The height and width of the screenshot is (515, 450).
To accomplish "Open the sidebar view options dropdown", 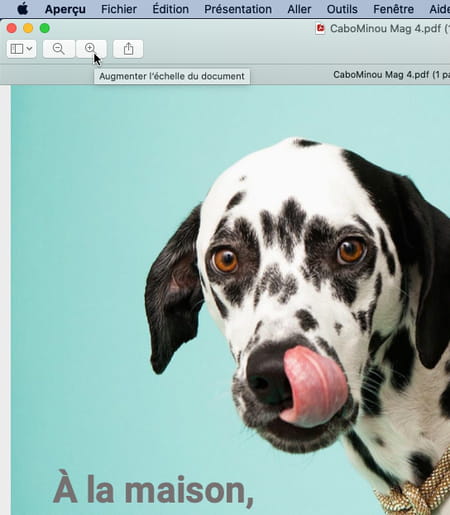I will [21, 49].
